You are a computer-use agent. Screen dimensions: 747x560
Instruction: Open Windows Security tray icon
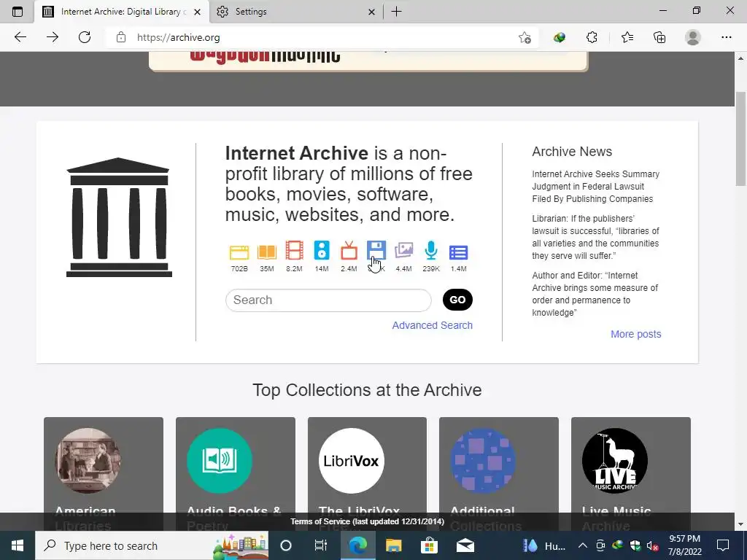[x=635, y=545]
